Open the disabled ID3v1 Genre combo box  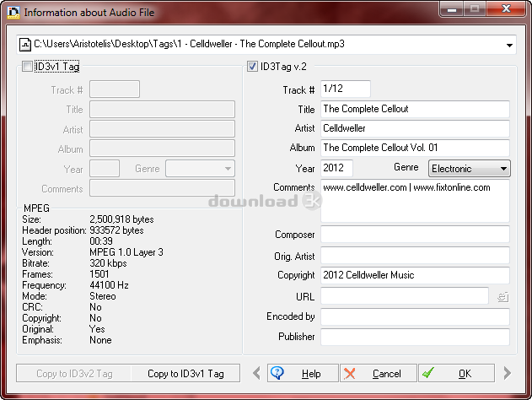(200, 169)
